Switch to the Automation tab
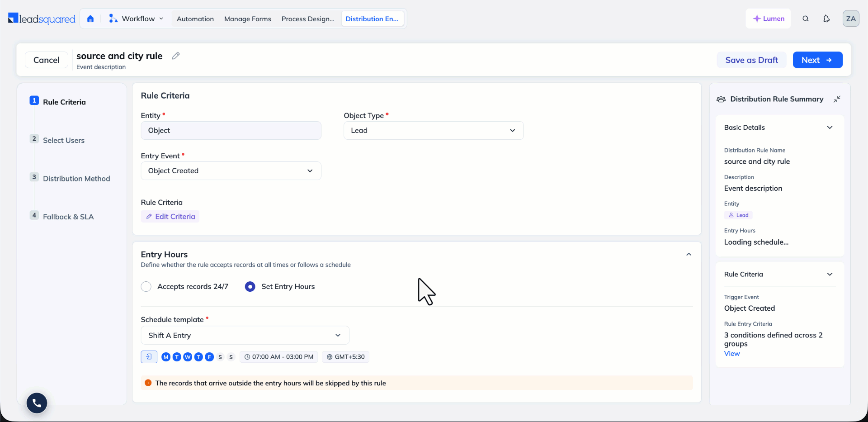 [x=195, y=19]
